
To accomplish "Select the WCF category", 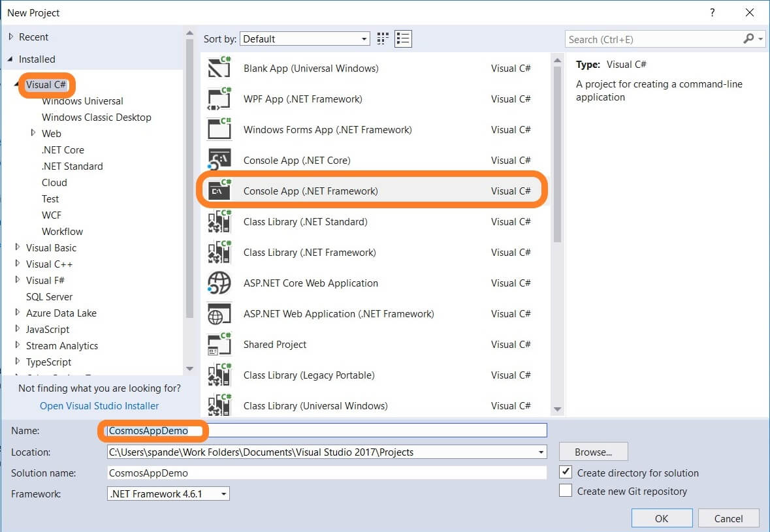I will coord(52,215).
